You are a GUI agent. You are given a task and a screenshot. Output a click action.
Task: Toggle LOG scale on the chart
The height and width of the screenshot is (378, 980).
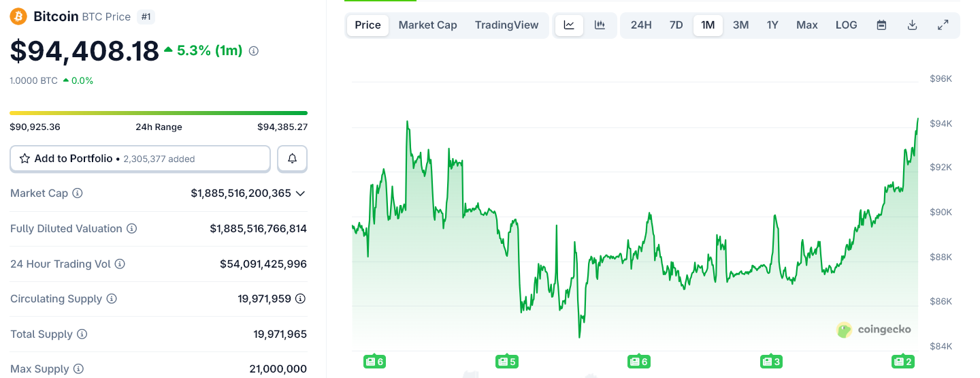[846, 25]
